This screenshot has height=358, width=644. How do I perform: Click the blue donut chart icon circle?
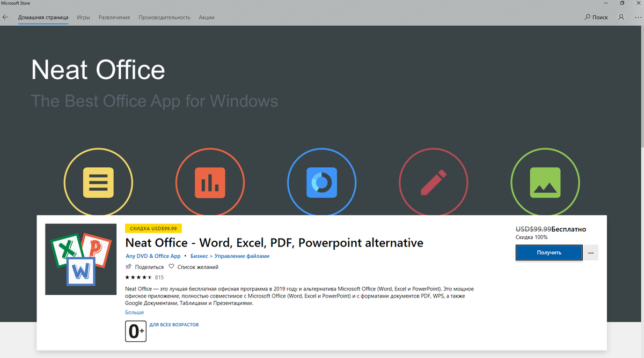click(x=321, y=182)
